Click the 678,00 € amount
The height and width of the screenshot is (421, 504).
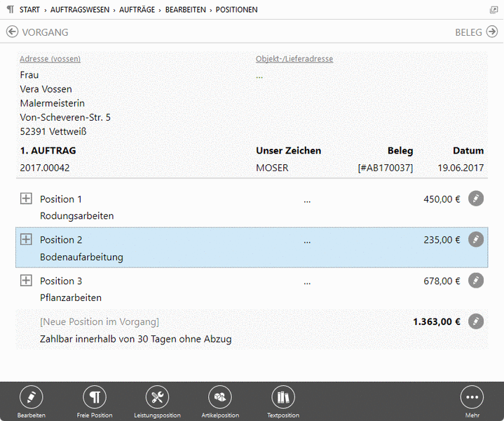click(x=442, y=281)
